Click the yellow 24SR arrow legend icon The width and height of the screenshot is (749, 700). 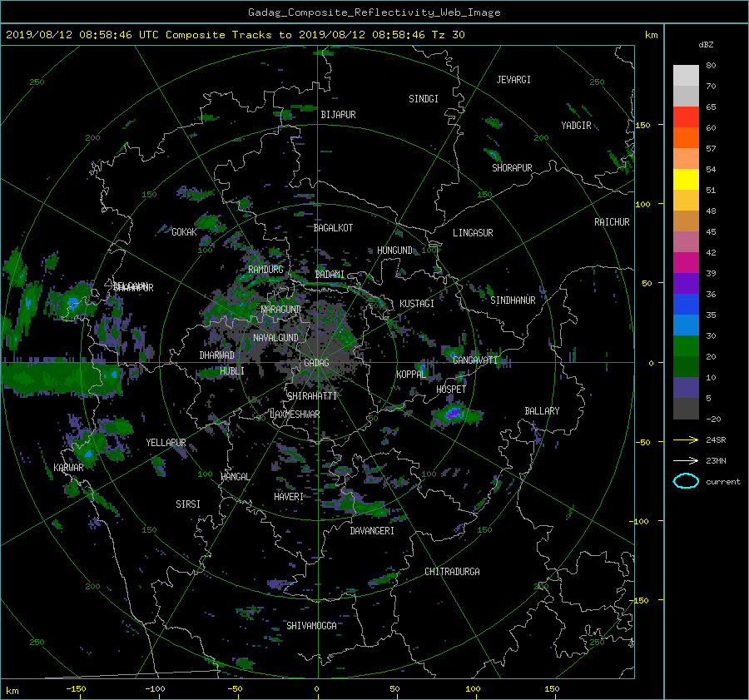686,439
